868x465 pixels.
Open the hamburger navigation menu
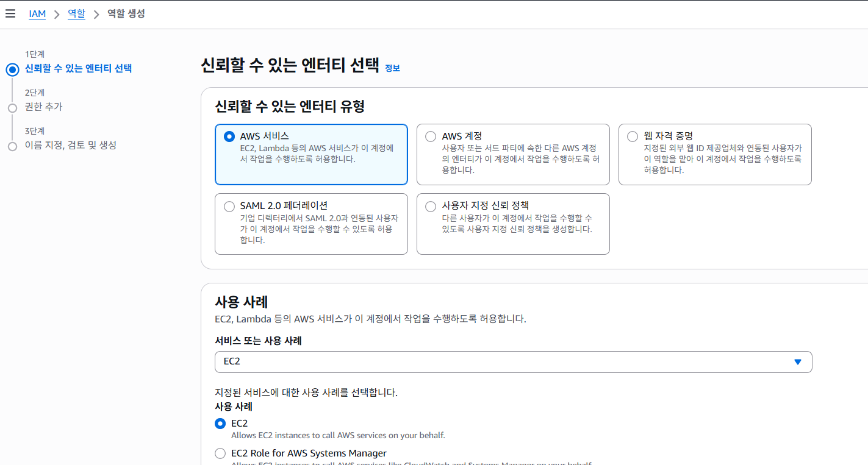[10, 13]
